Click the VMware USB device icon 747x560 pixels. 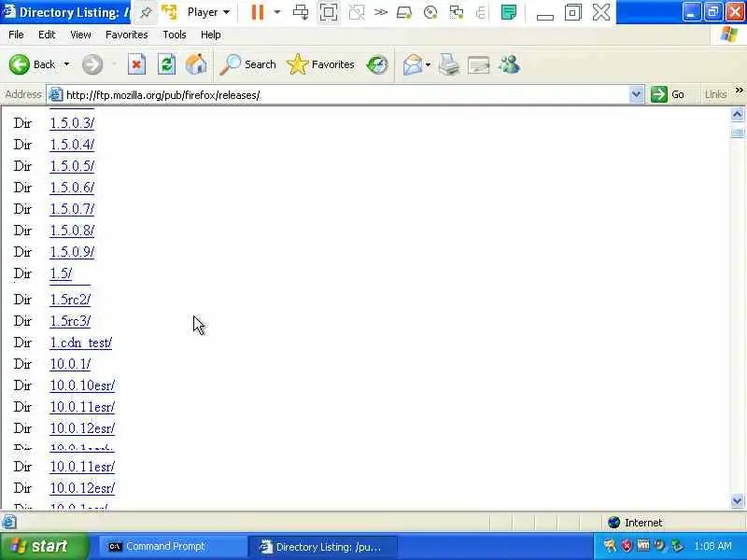click(x=480, y=13)
